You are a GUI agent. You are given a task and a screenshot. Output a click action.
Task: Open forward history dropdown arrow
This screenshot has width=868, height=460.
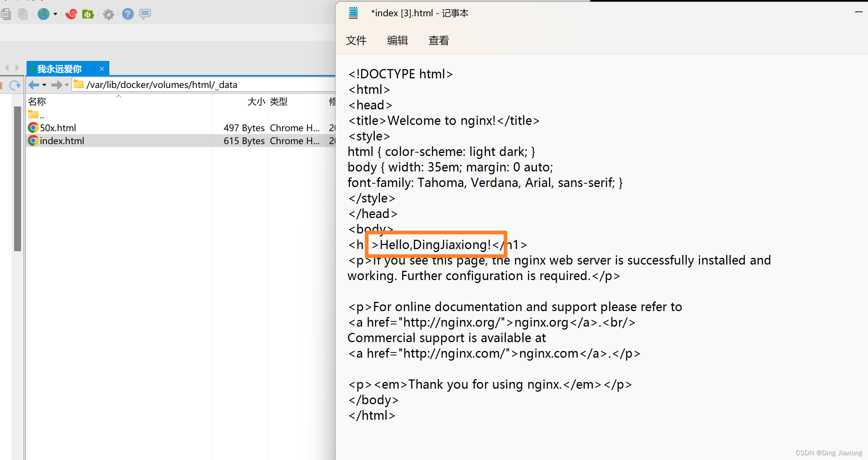click(67, 85)
